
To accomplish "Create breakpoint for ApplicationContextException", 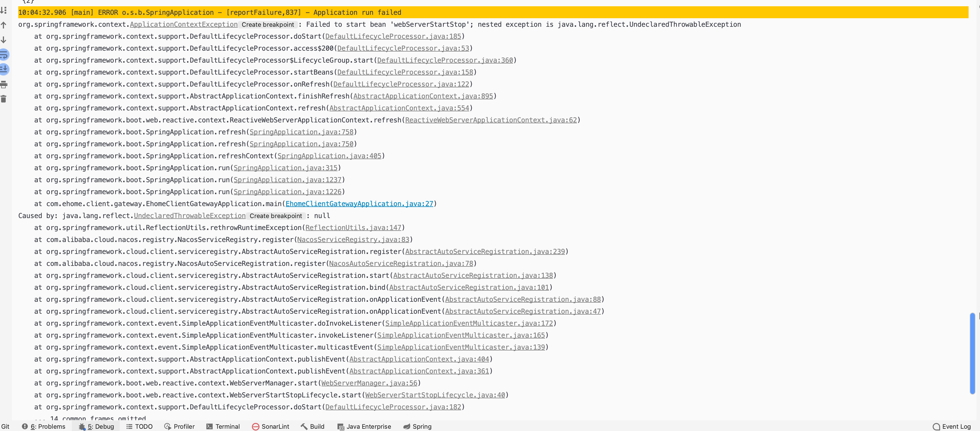I will pos(268,25).
